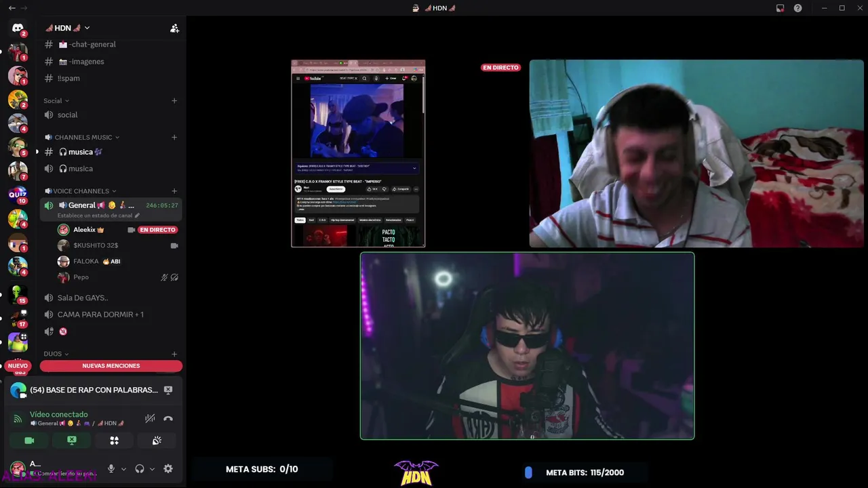Open the alien server icon with badge 15
The image size is (868, 488).
(18, 293)
